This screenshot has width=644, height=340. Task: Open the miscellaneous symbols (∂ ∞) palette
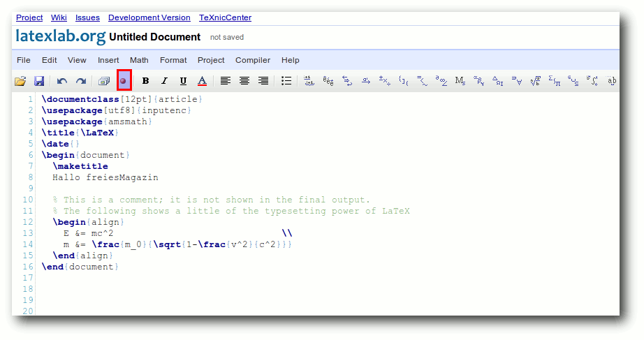(441, 81)
